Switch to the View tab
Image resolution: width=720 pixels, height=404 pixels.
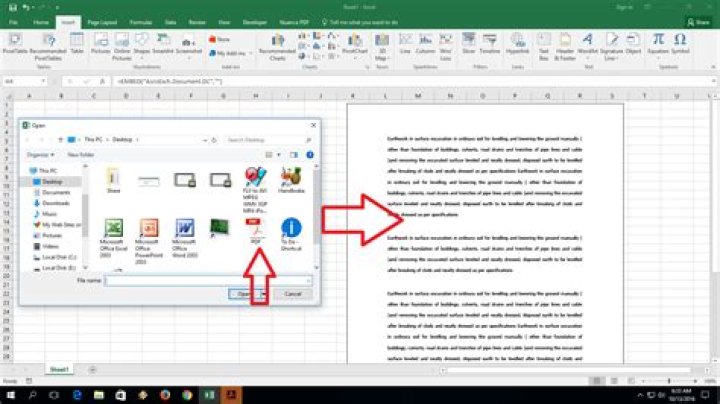[224, 22]
